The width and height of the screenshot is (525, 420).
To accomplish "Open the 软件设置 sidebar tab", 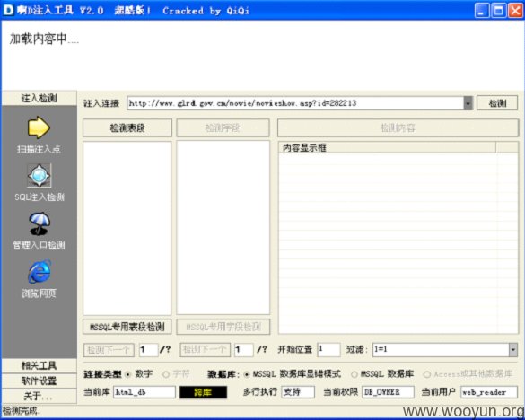I will coord(39,381).
